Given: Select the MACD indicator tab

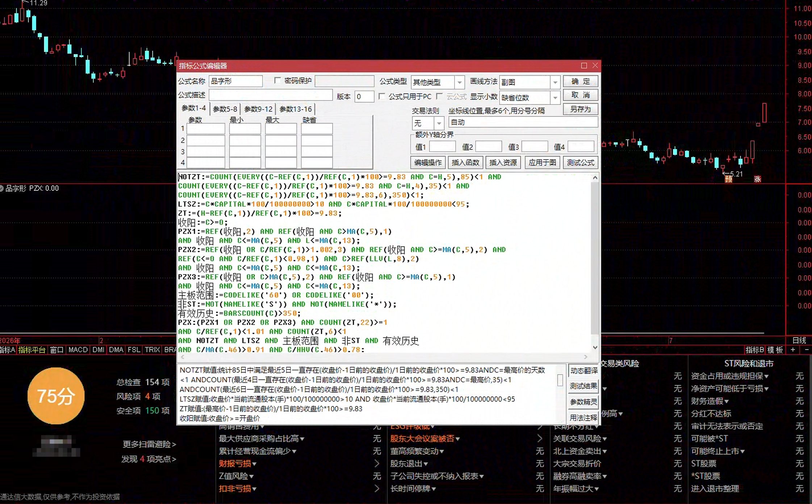Looking at the screenshot, I should click(78, 350).
